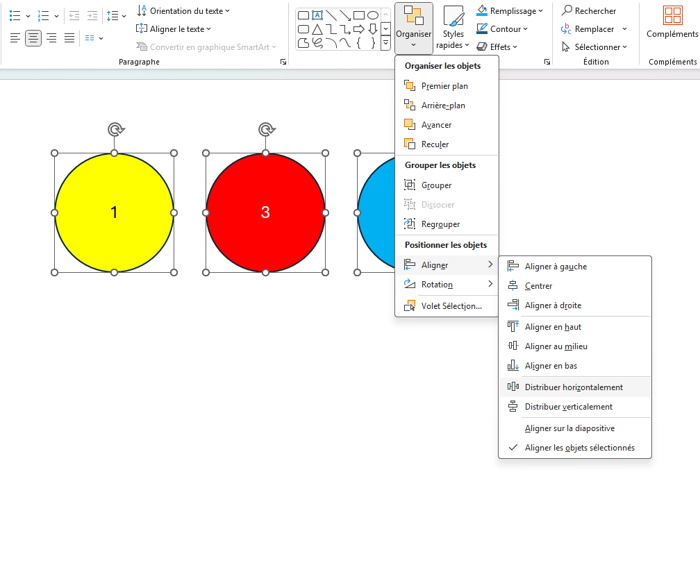700x588 pixels.
Task: Expand the Remplacer dropdown arrow
Action: (x=624, y=29)
